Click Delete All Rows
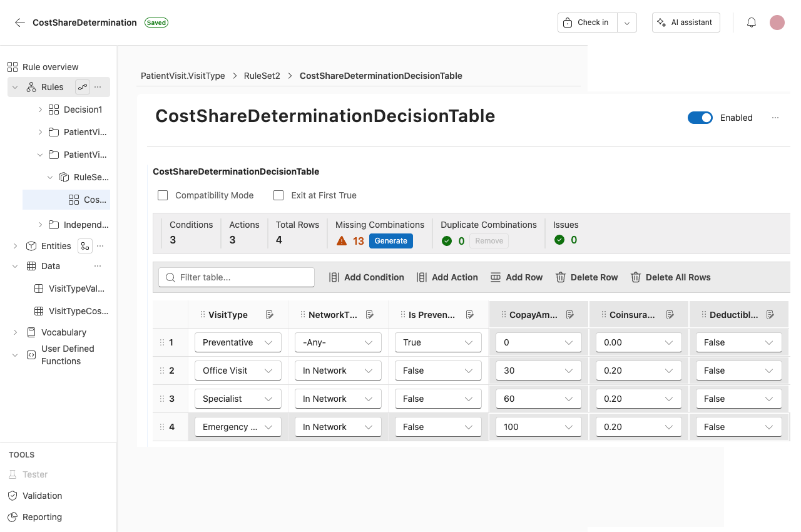Viewport: 801px width, 532px height. 670,277
